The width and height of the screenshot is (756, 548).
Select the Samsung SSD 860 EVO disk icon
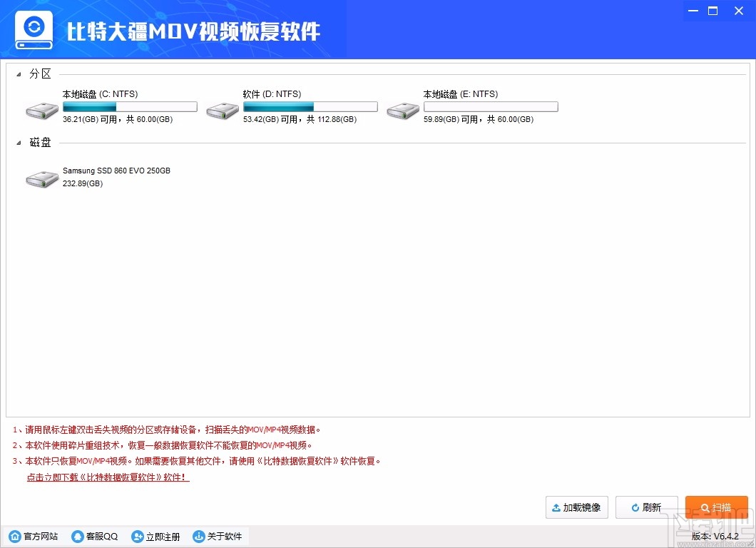click(41, 180)
